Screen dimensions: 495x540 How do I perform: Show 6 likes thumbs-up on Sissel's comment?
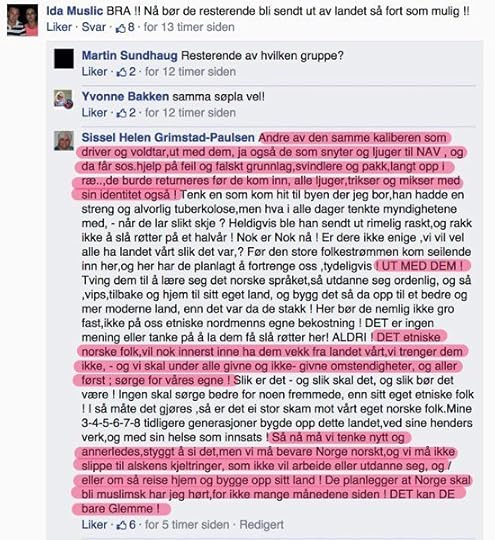tap(126, 525)
